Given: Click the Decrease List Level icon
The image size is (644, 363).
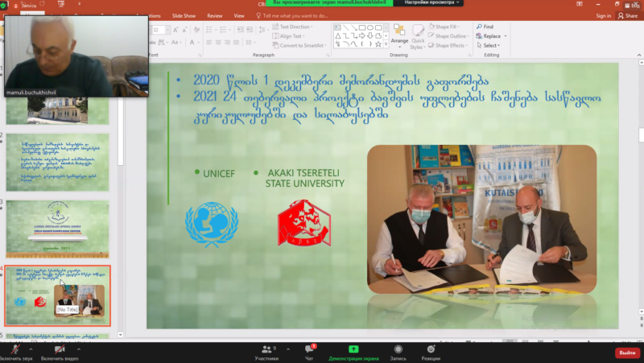Looking at the screenshot, I should point(241,30).
